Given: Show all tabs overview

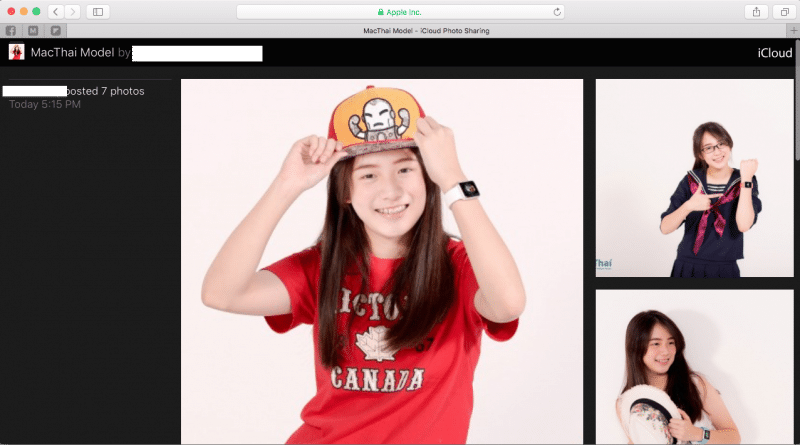Looking at the screenshot, I should coord(785,12).
